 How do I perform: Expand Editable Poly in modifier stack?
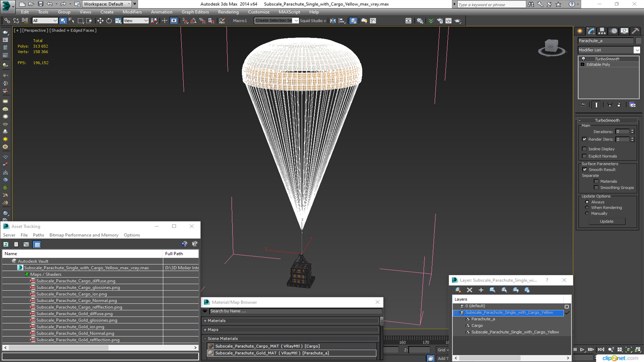point(583,65)
